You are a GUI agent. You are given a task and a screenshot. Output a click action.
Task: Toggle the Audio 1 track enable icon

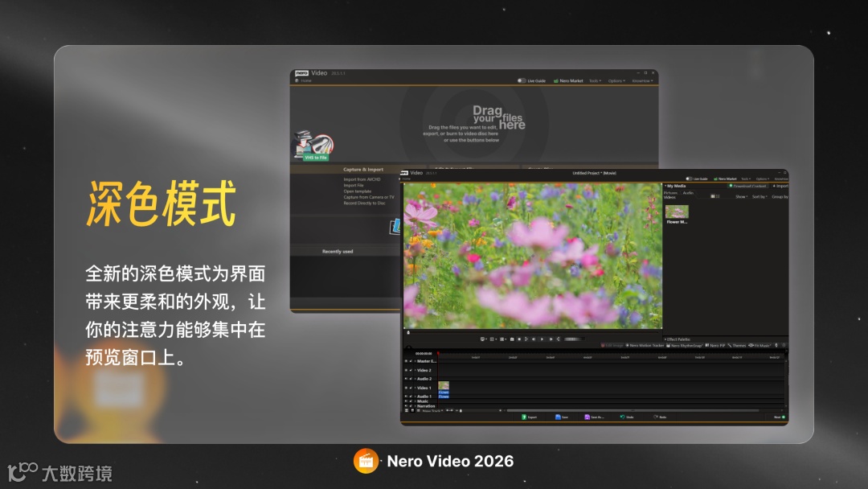[407, 396]
